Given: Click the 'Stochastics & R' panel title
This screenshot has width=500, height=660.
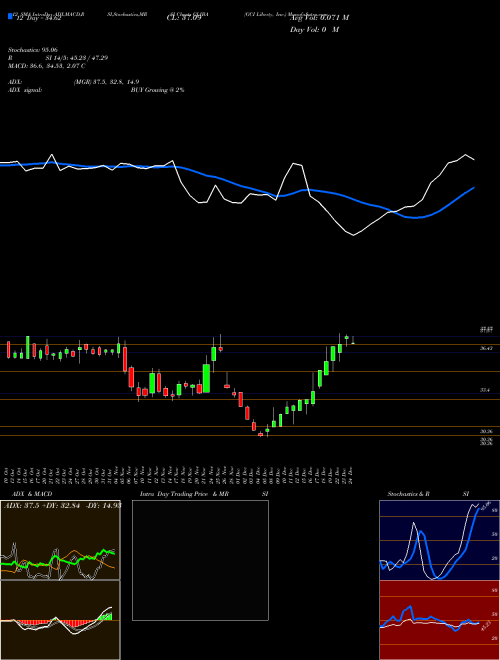Looking at the screenshot, I should 409,494.
